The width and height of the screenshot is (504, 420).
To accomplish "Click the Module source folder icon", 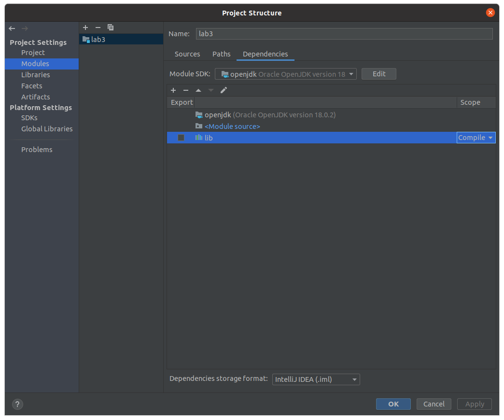I will [199, 126].
